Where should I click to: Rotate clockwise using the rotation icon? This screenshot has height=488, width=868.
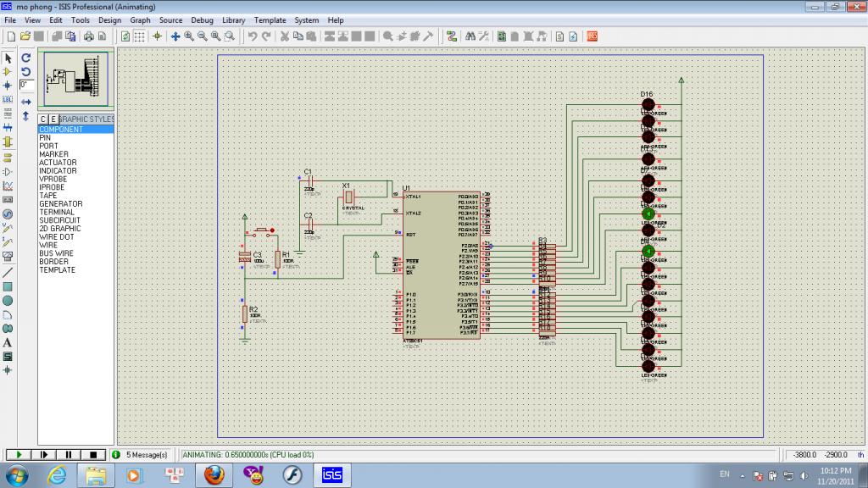point(25,58)
